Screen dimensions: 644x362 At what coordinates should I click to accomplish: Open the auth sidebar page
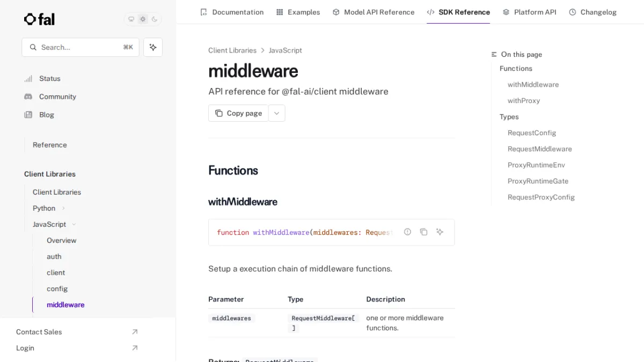[54, 256]
